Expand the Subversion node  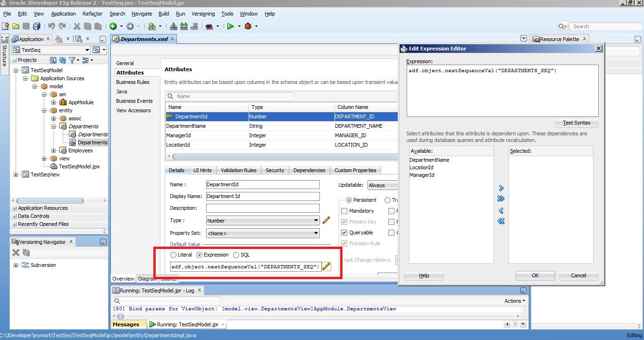pyautogui.click(x=16, y=265)
